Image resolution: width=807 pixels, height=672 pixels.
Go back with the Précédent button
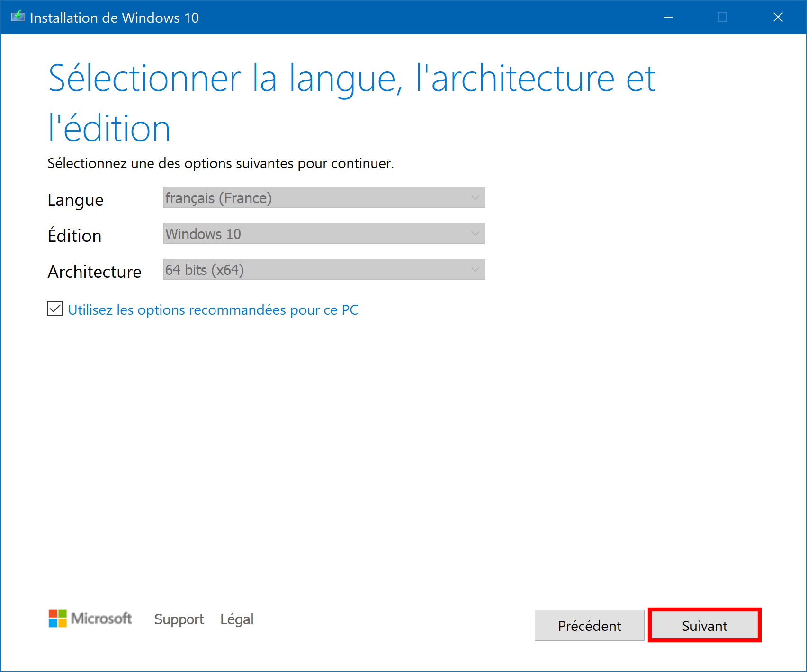coord(590,625)
